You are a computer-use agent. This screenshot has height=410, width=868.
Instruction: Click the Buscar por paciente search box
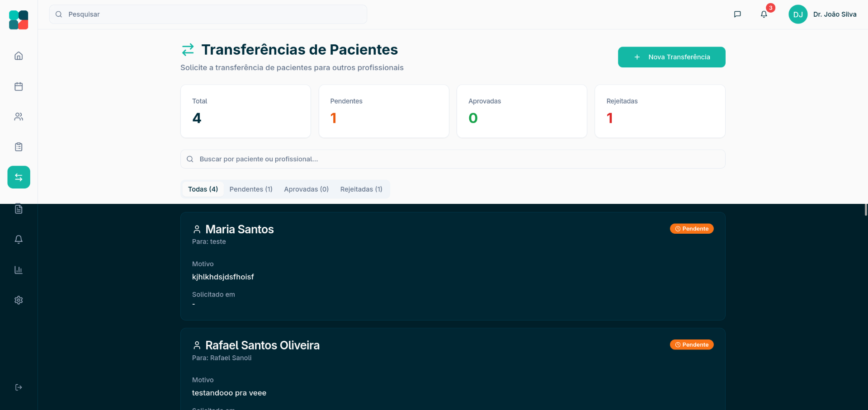452,159
